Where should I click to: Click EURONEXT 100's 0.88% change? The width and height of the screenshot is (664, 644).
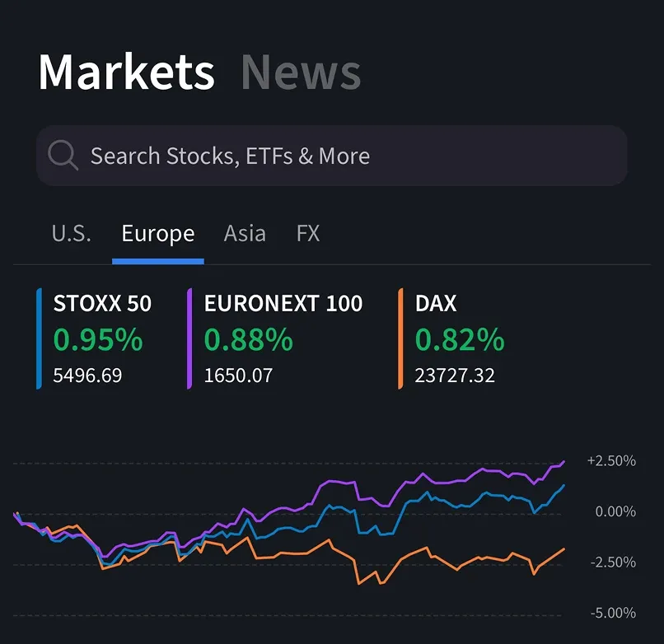(249, 339)
